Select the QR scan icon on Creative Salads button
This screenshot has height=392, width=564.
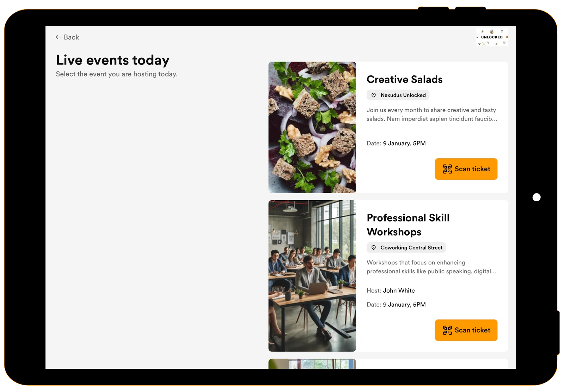[447, 169]
